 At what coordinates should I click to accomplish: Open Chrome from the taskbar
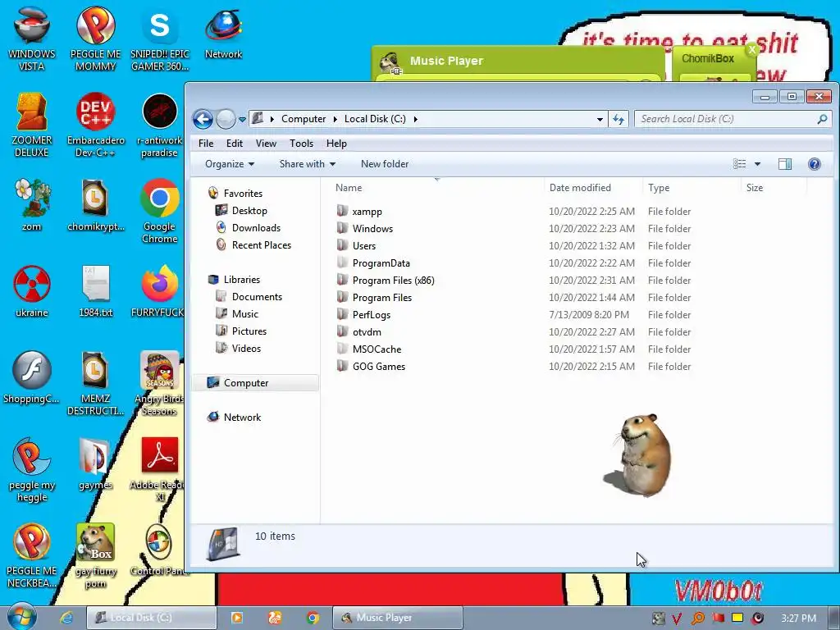click(313, 618)
